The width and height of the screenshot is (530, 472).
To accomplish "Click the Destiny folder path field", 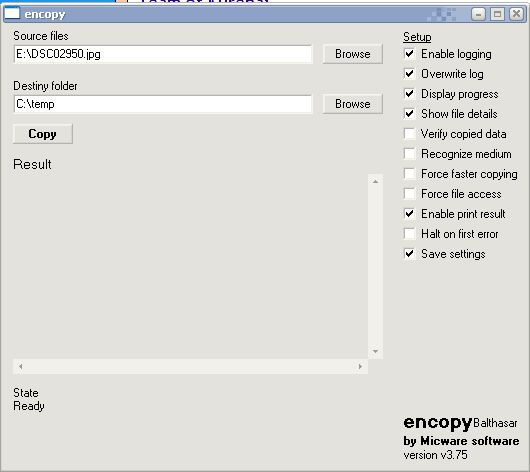I will tap(163, 104).
